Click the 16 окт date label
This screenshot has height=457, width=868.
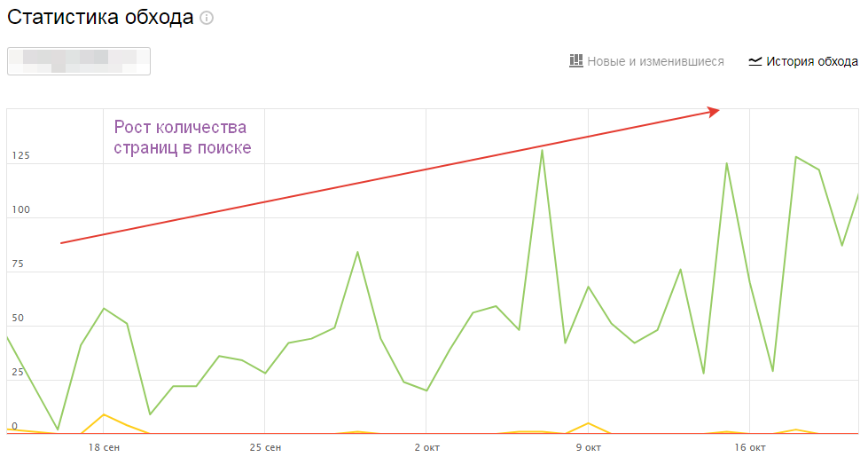[749, 447]
